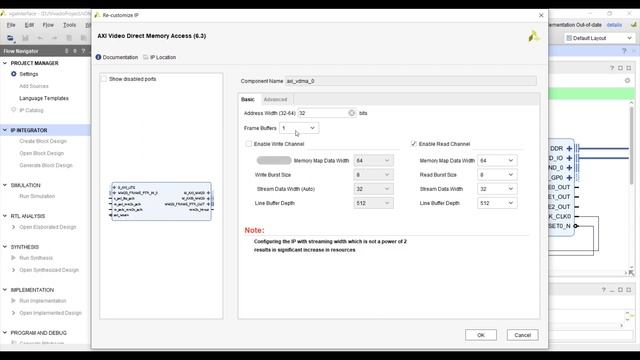This screenshot has width=640, height=360.
Task: Switch to the Advanced tab
Action: coord(275,99)
